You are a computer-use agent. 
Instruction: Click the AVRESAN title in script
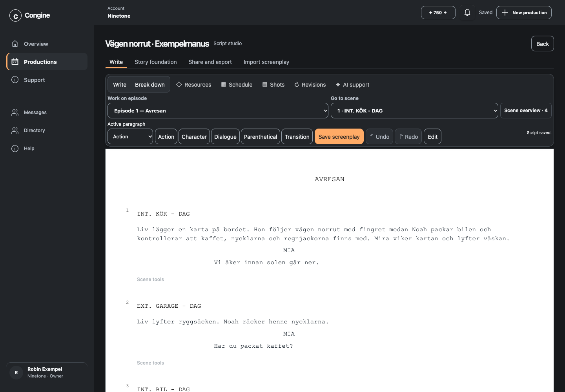(x=330, y=179)
